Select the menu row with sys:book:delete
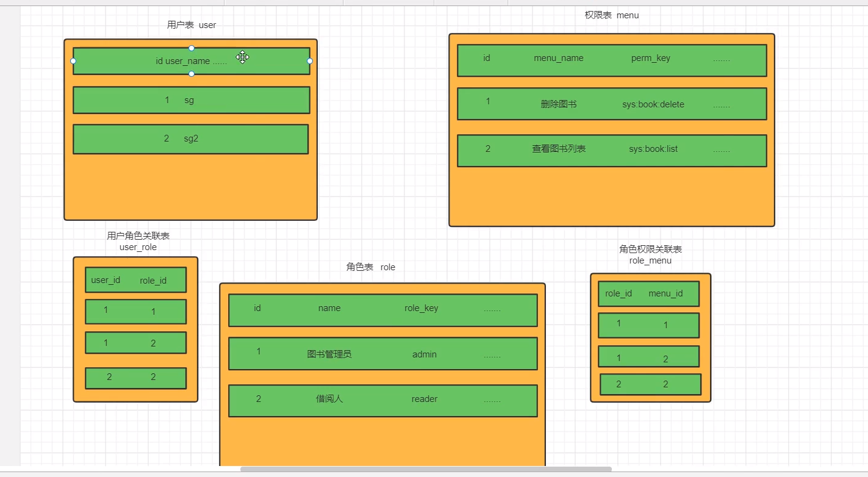This screenshot has width=868, height=477. [611, 104]
